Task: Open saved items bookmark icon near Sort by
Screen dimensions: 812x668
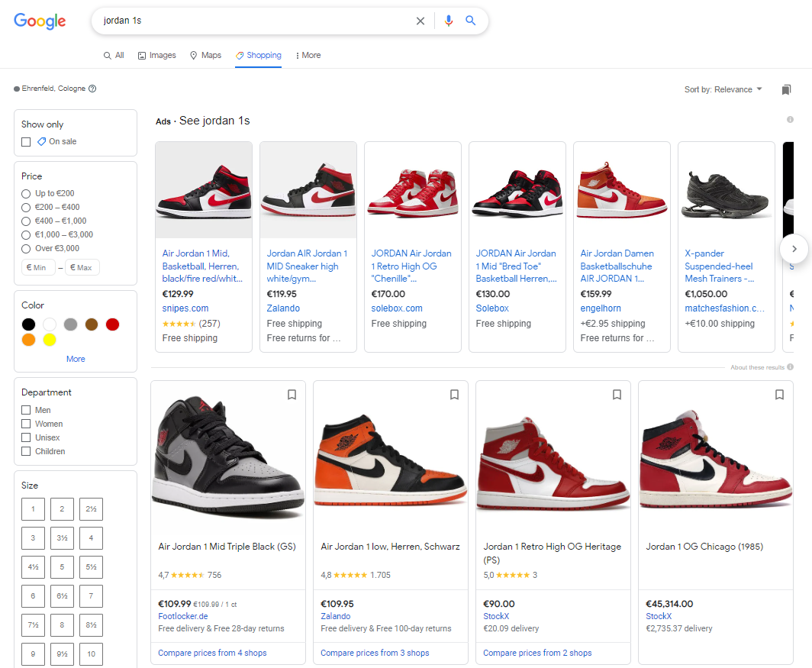Action: (x=786, y=89)
